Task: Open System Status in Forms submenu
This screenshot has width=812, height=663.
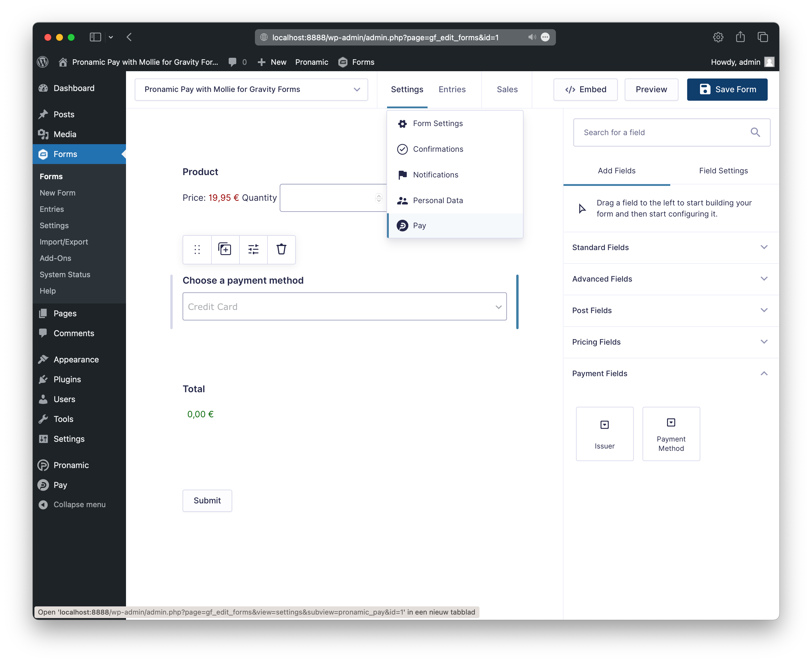Action: pos(64,274)
